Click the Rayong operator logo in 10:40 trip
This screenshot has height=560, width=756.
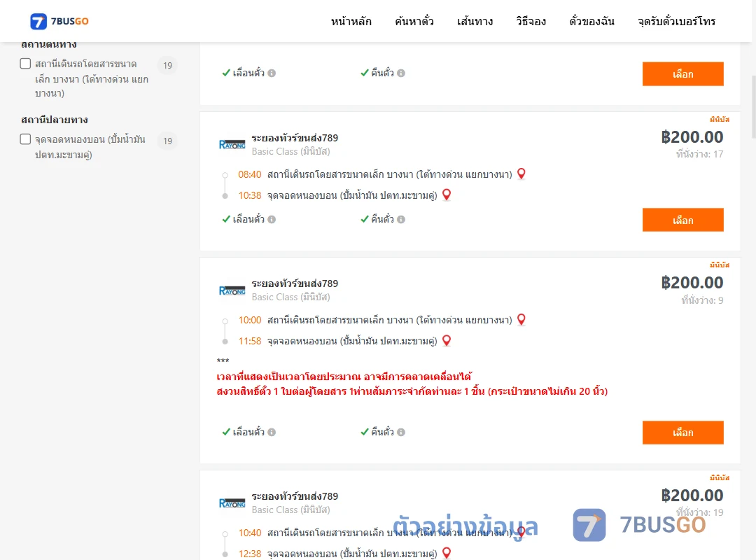[232, 503]
